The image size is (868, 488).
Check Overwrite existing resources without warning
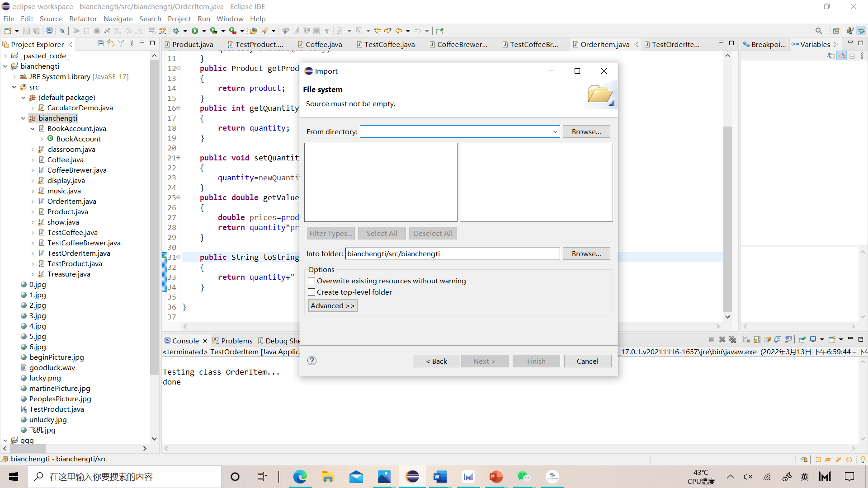(311, 281)
